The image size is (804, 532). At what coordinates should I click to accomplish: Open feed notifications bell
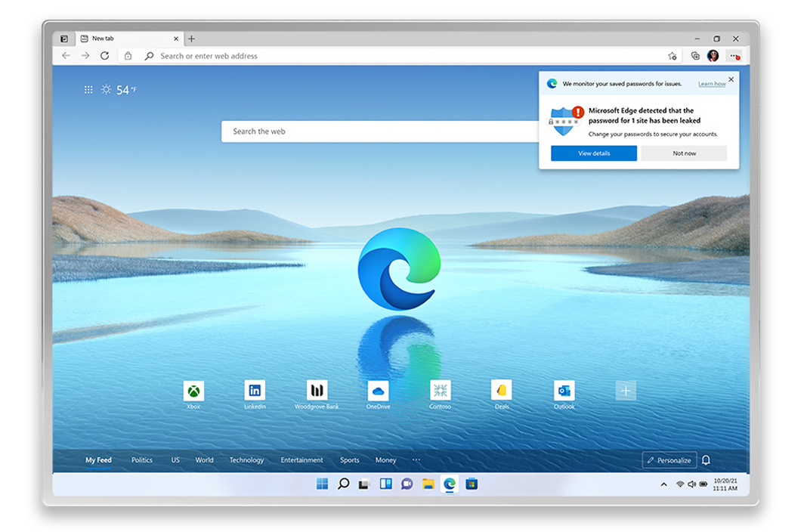tap(706, 460)
